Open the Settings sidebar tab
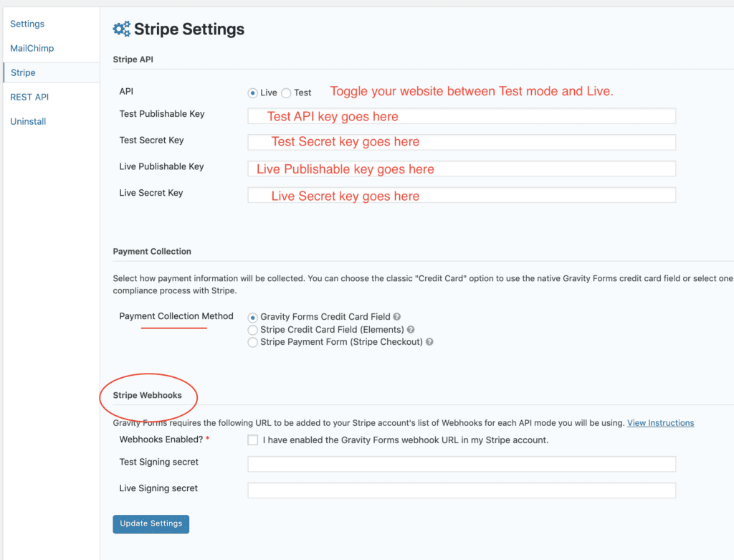The width and height of the screenshot is (734, 560). click(27, 24)
